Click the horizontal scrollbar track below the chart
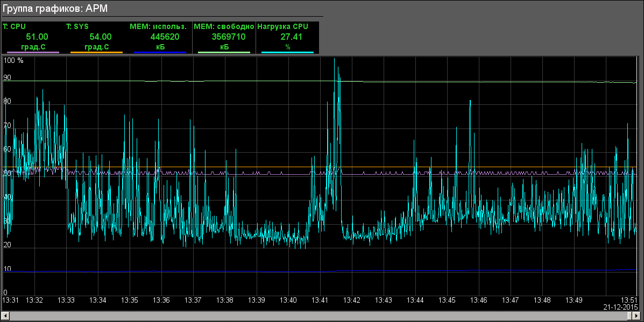644x322 pixels. click(323, 315)
